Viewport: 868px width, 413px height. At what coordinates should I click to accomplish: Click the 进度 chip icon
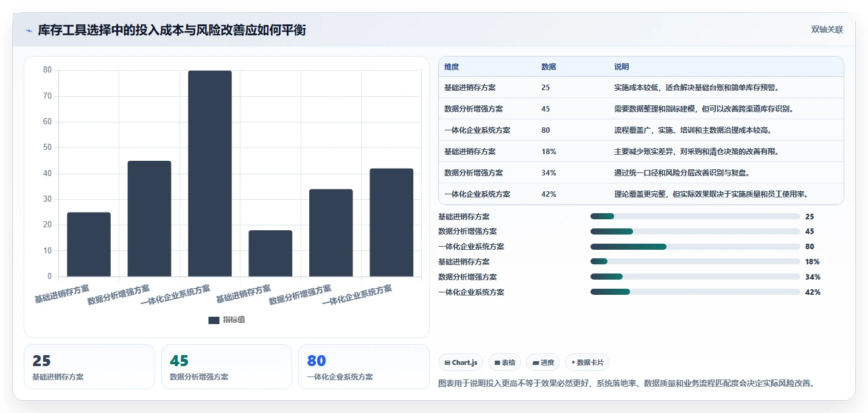click(536, 363)
